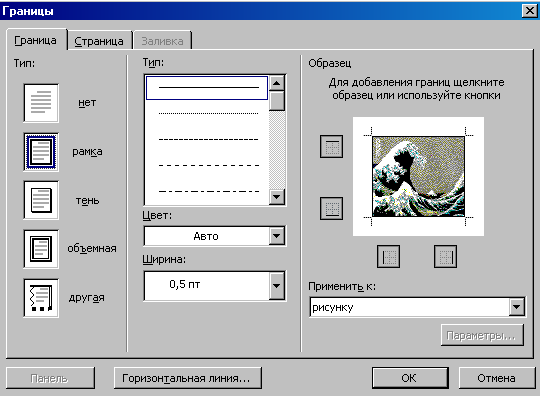Click the "другая" label

click(86, 298)
